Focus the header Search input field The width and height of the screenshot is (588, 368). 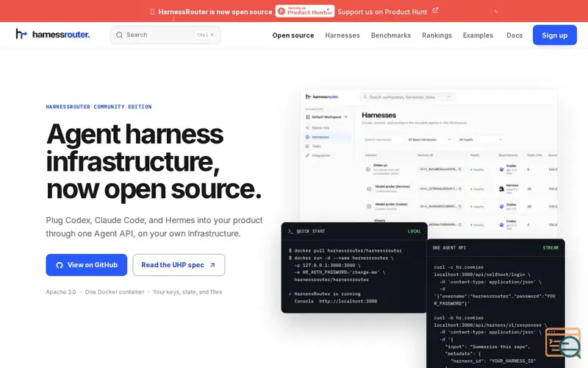tap(165, 35)
